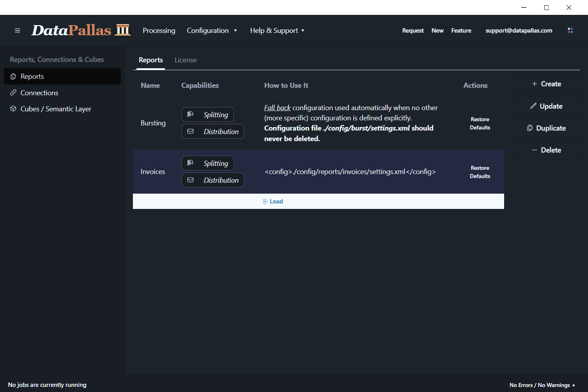Click the Fall back link
This screenshot has height=392, width=588.
(x=277, y=107)
